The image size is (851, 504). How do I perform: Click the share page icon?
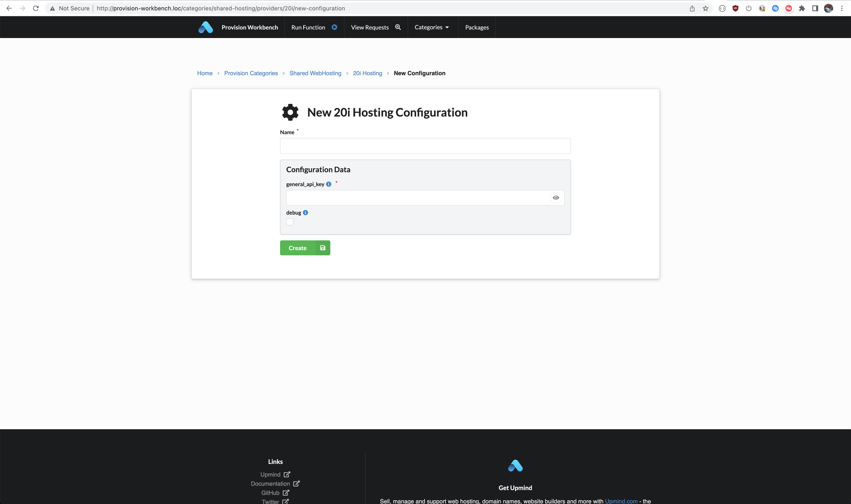(692, 8)
